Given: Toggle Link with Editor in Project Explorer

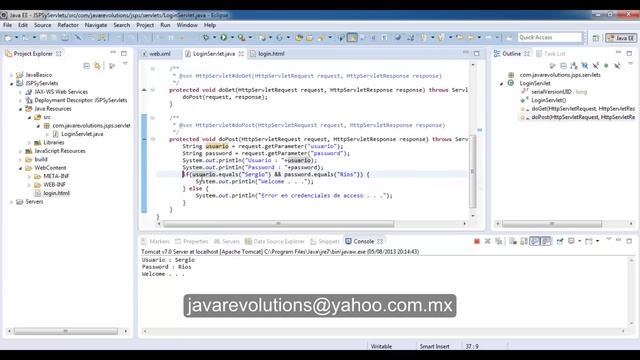Looking at the screenshot, I should point(97,65).
